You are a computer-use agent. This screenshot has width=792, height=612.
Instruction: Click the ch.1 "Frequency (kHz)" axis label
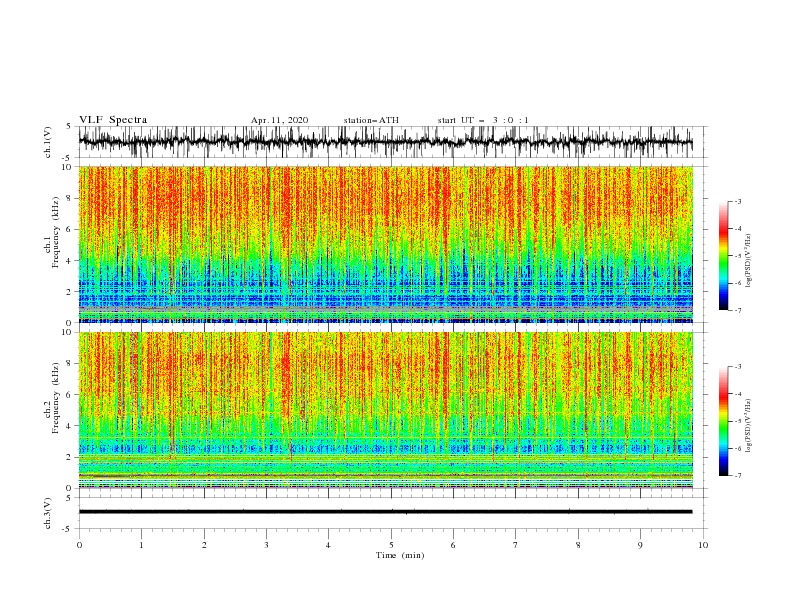(x=56, y=233)
